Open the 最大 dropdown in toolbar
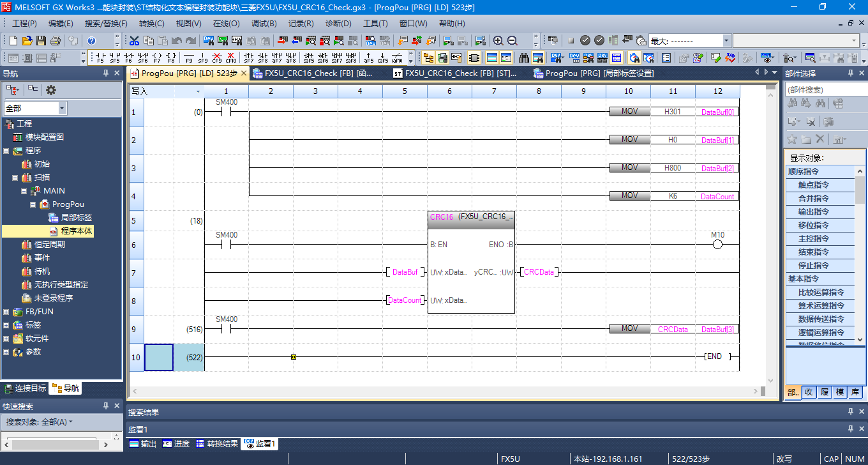Viewport: 868px width, 465px height. click(726, 41)
